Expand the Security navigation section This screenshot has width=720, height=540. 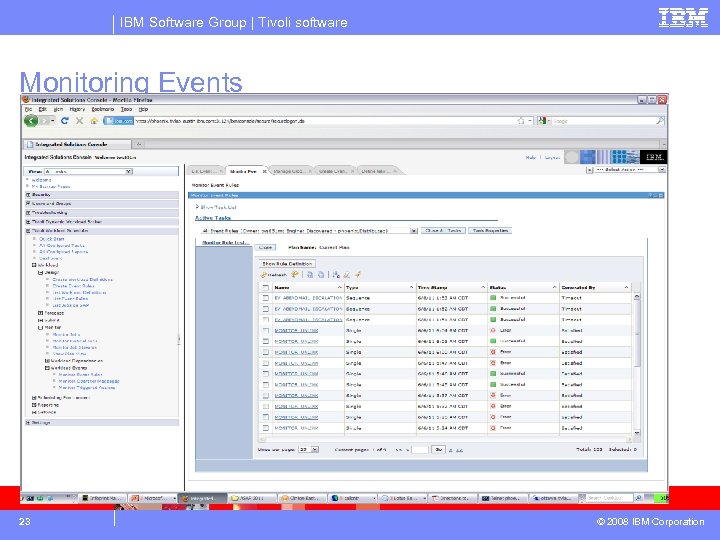[x=28, y=195]
